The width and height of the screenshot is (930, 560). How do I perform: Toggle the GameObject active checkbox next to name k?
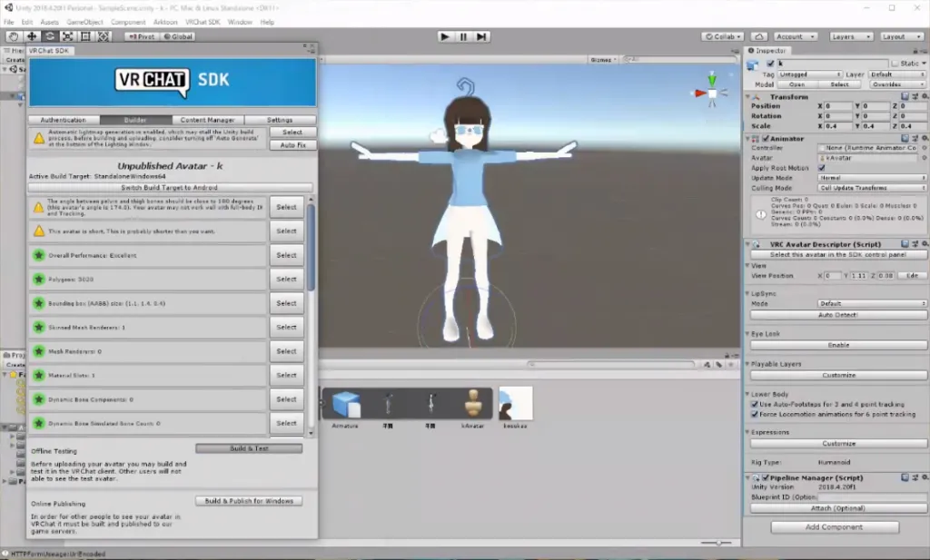[x=770, y=64]
